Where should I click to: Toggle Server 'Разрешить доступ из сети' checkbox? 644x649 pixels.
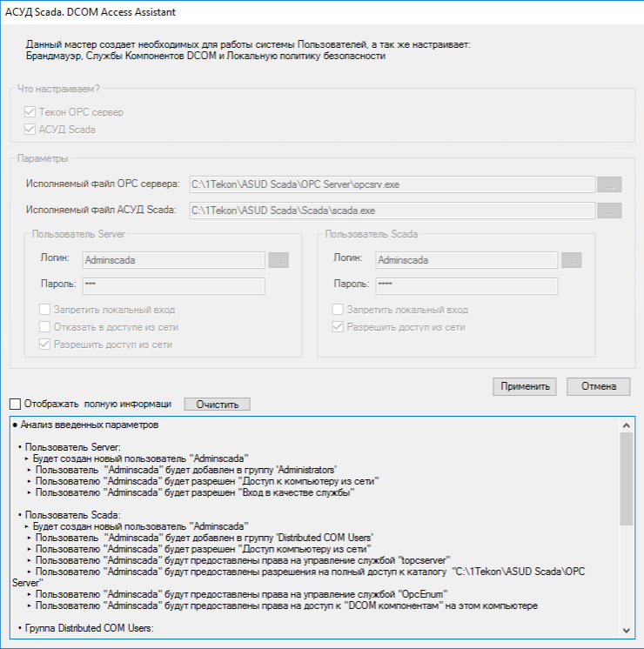click(45, 345)
